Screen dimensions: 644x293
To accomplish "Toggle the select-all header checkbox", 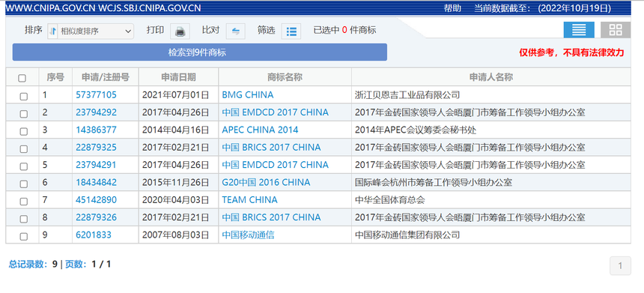I will (22, 78).
